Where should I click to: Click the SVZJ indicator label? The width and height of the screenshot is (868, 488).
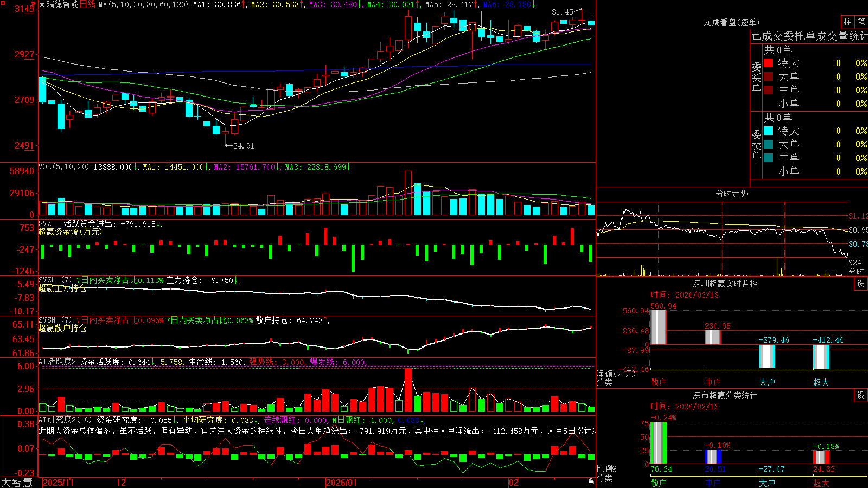pyautogui.click(x=47, y=223)
